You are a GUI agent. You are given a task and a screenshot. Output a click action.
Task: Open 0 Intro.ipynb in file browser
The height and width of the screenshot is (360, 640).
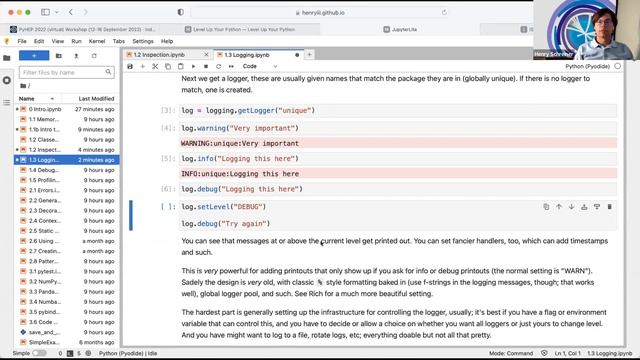tap(67, 109)
